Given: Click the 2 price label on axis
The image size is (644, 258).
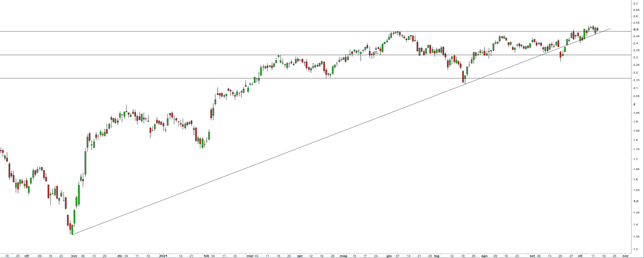Looking at the screenshot, I should point(634,104).
